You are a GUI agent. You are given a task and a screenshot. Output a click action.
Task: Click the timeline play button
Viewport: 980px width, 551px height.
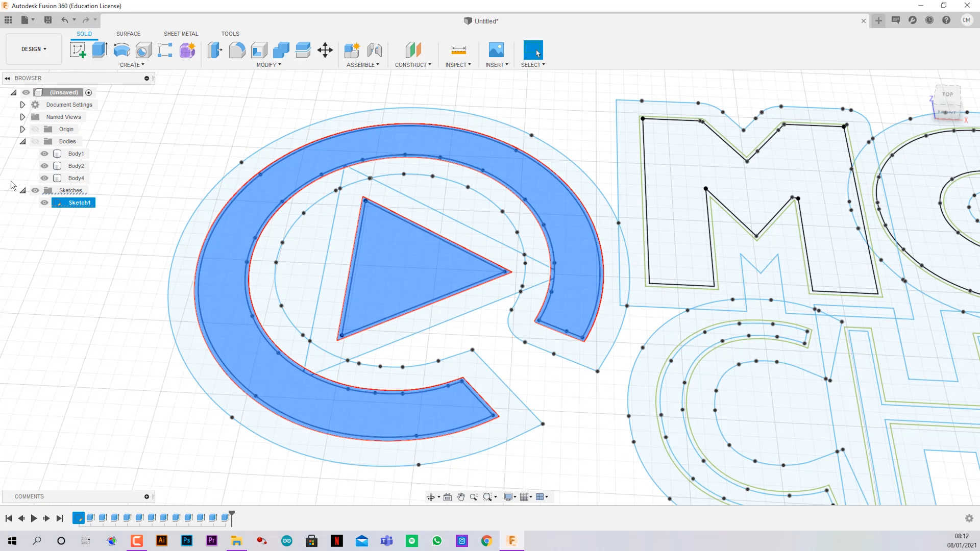[x=34, y=518]
